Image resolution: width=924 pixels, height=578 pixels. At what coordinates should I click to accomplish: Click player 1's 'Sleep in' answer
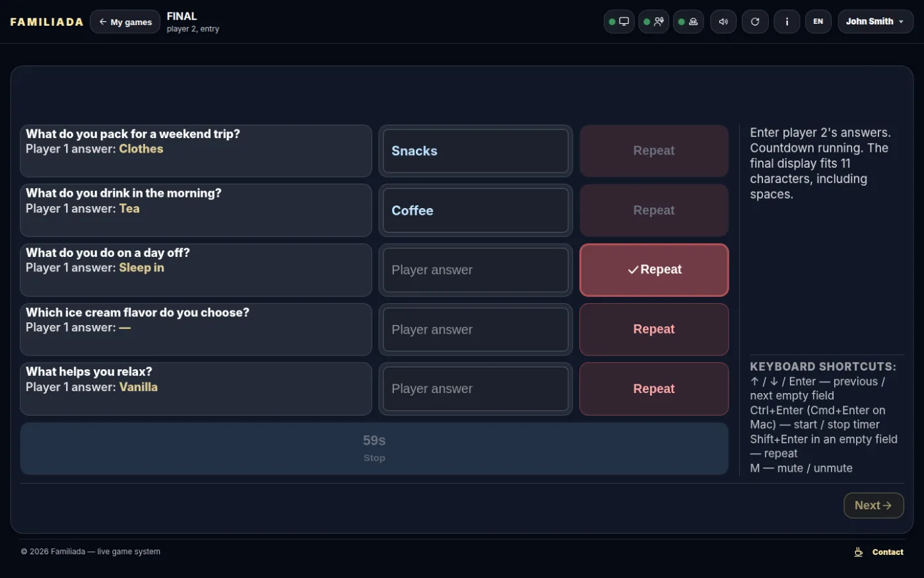[141, 268]
